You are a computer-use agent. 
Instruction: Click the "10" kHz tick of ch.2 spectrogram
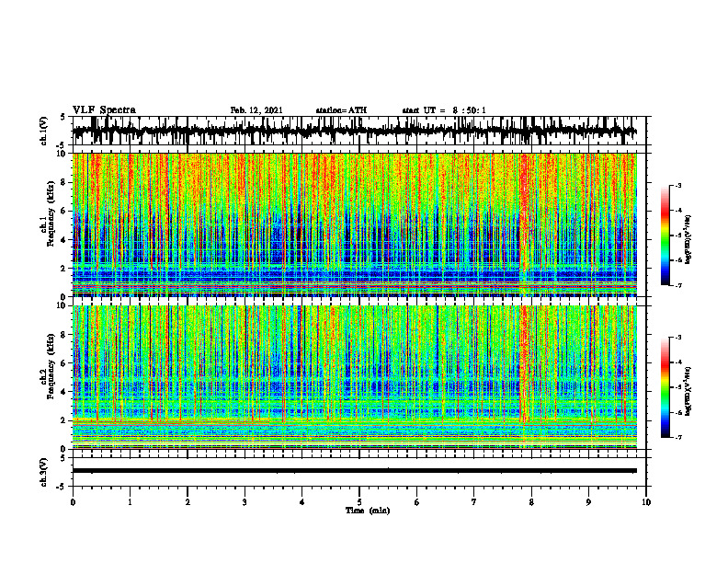click(x=63, y=305)
